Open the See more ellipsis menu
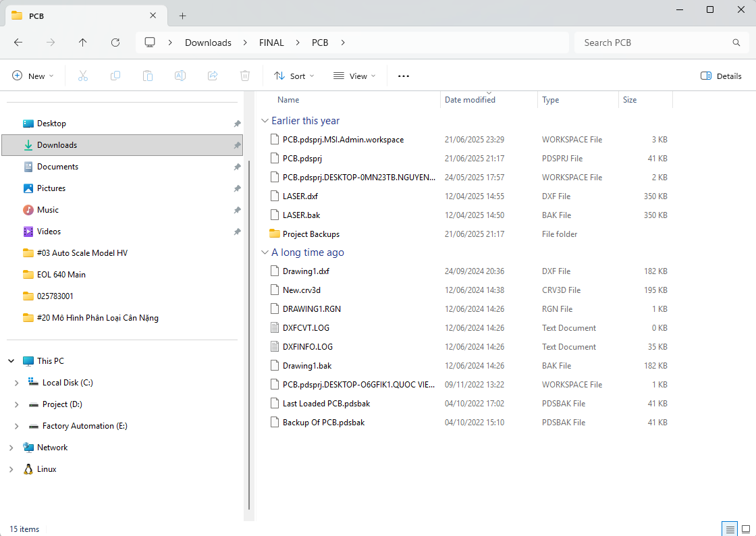756x536 pixels. [404, 76]
